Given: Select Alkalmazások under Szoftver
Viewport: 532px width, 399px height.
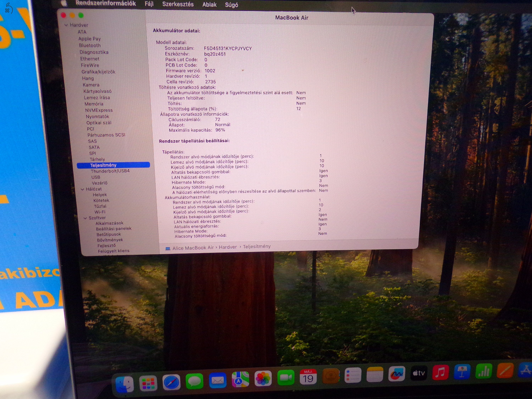Looking at the screenshot, I should (x=109, y=223).
